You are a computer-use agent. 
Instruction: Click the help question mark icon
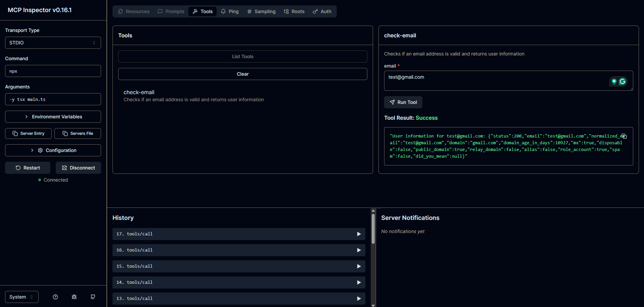click(55, 297)
